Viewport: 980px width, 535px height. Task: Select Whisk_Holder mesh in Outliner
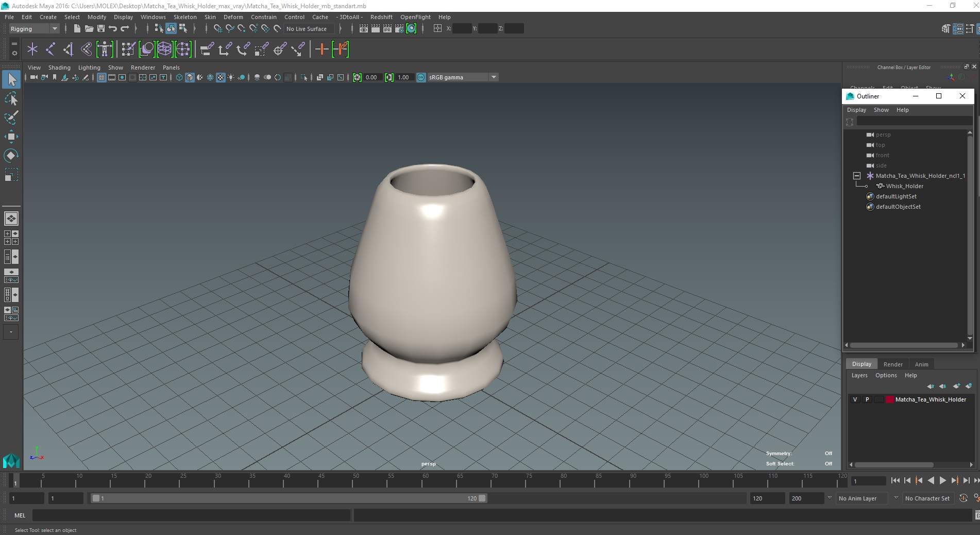click(x=904, y=186)
